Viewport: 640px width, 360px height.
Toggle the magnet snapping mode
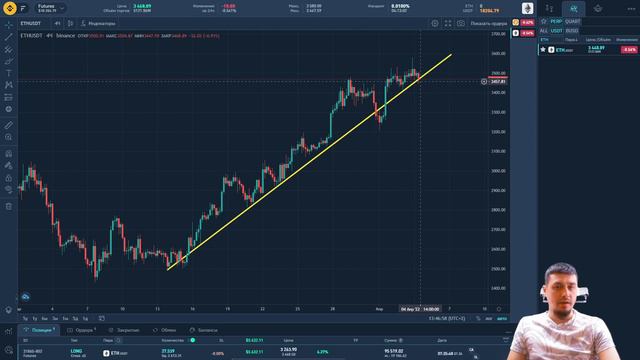[9, 153]
